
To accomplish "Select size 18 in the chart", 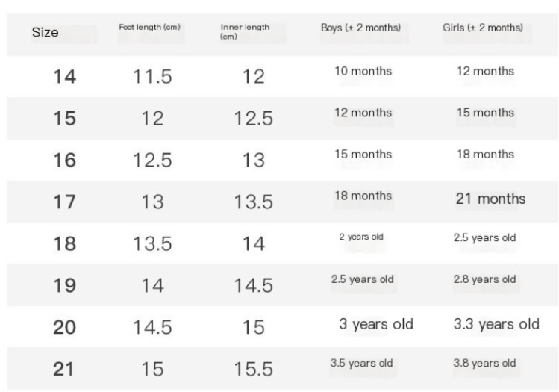I will [x=66, y=243].
